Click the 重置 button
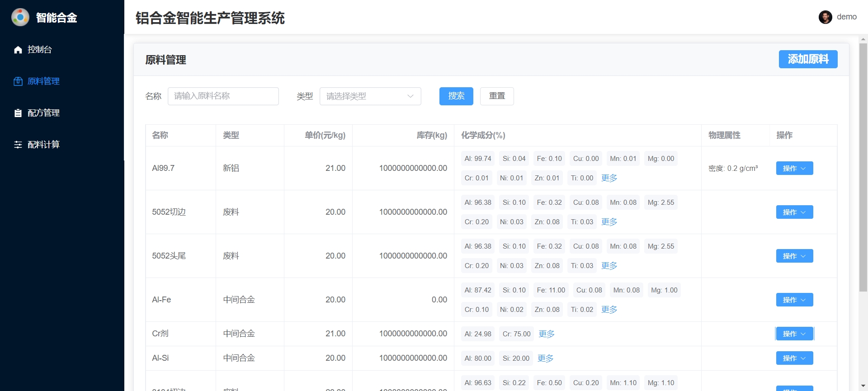This screenshot has height=391, width=868. tap(497, 96)
